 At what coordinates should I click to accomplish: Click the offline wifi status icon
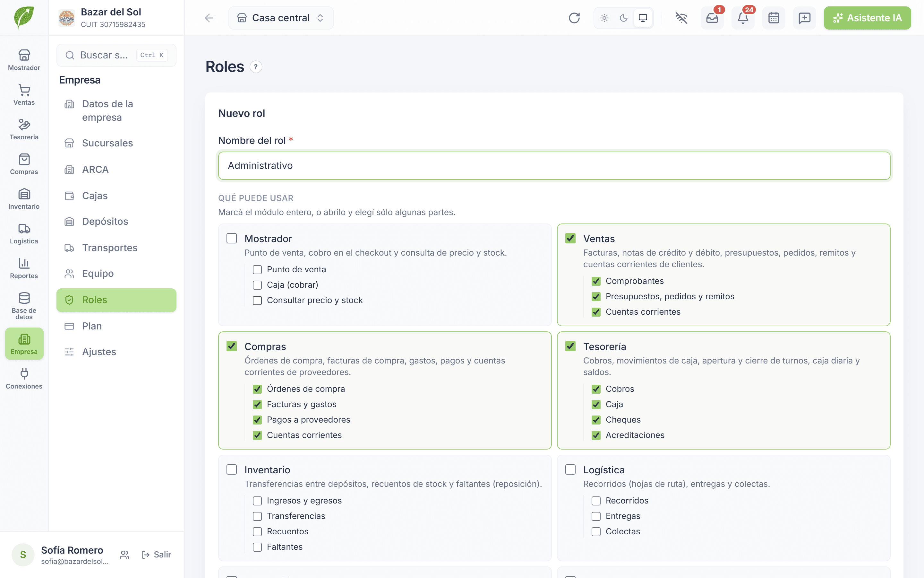click(x=681, y=18)
